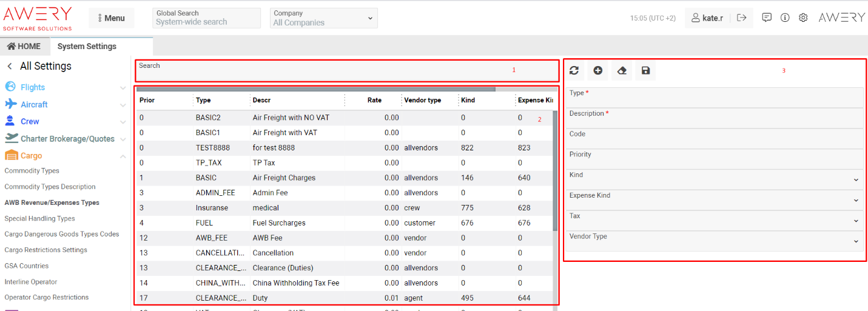Click the logout arrow icon

click(741, 18)
